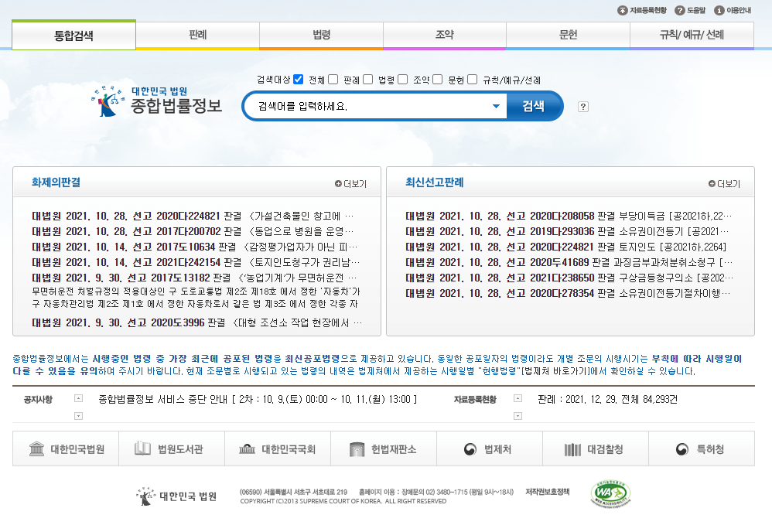Open ruling 2021다238650 구상금등청구의소
The image size is (772, 532).
click(569, 278)
